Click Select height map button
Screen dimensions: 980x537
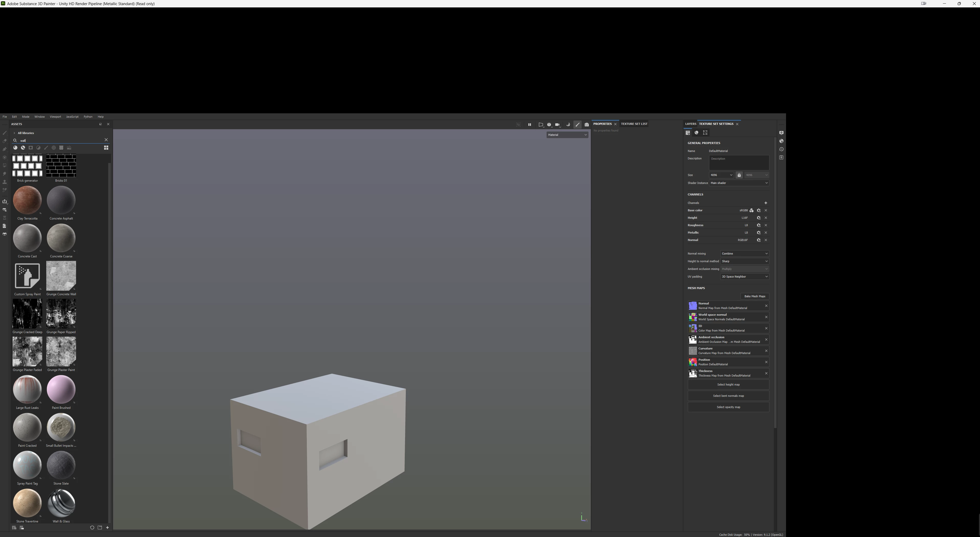coord(728,385)
